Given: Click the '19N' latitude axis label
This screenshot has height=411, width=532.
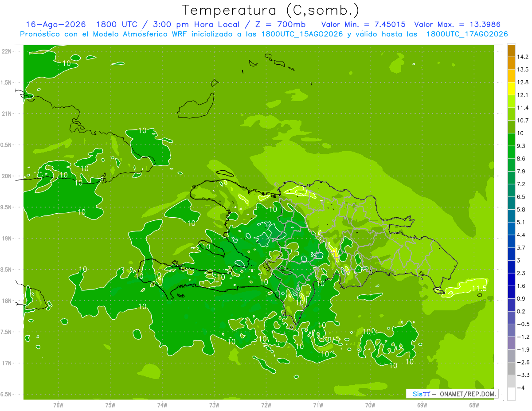Looking at the screenshot, I should 8,239.
